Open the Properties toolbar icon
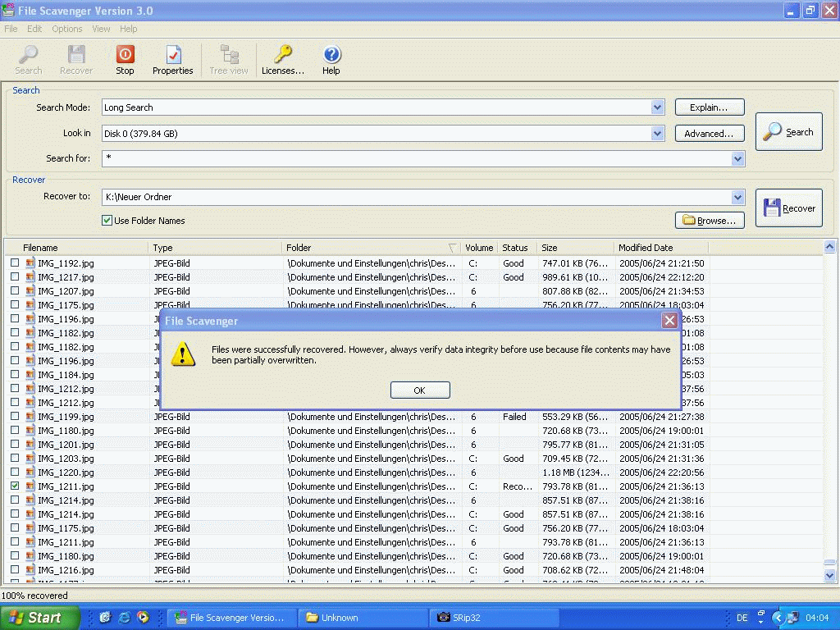Screen dimensions: 840x630 174,54
